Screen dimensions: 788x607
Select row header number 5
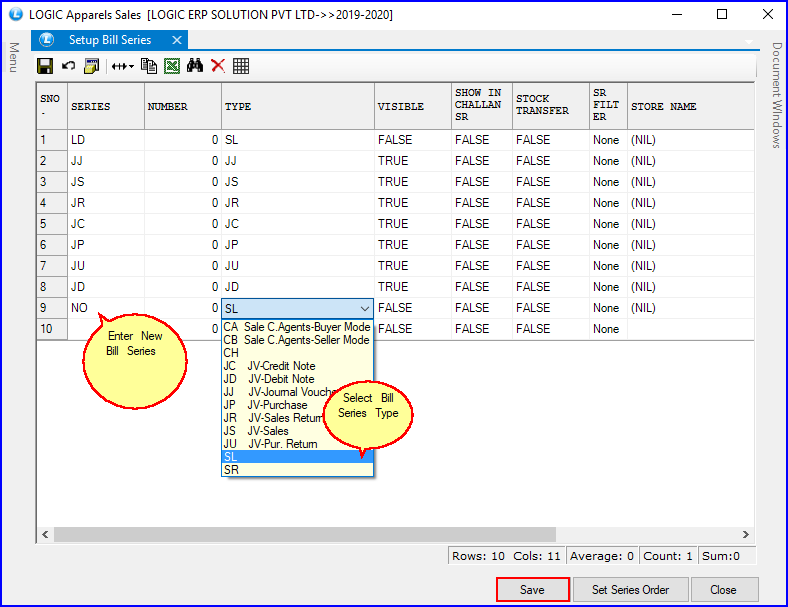(x=52, y=224)
